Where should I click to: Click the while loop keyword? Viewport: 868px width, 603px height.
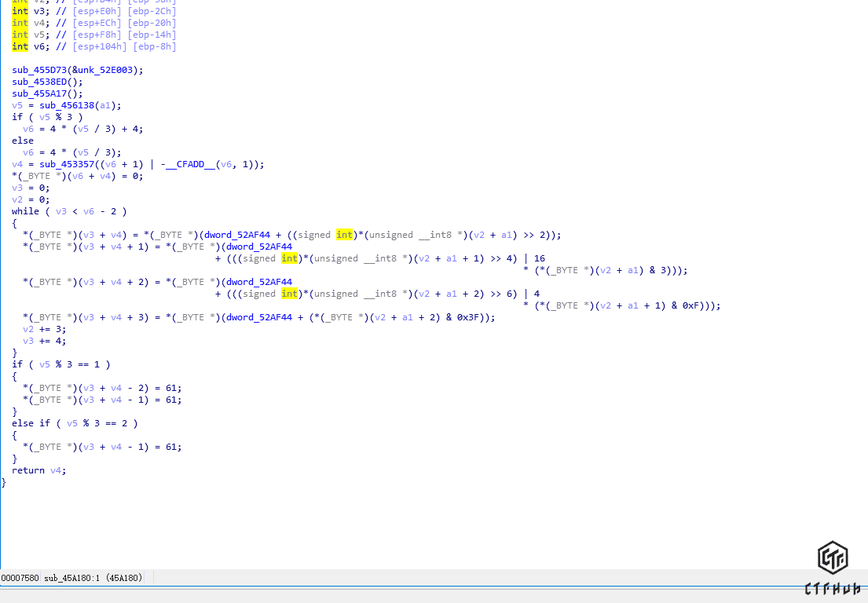(25, 211)
